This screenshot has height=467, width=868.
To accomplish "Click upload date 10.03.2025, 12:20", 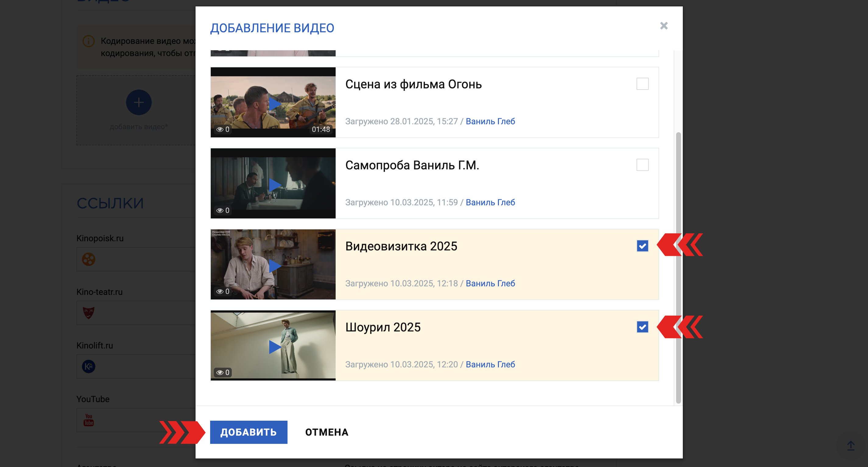I will pyautogui.click(x=424, y=365).
